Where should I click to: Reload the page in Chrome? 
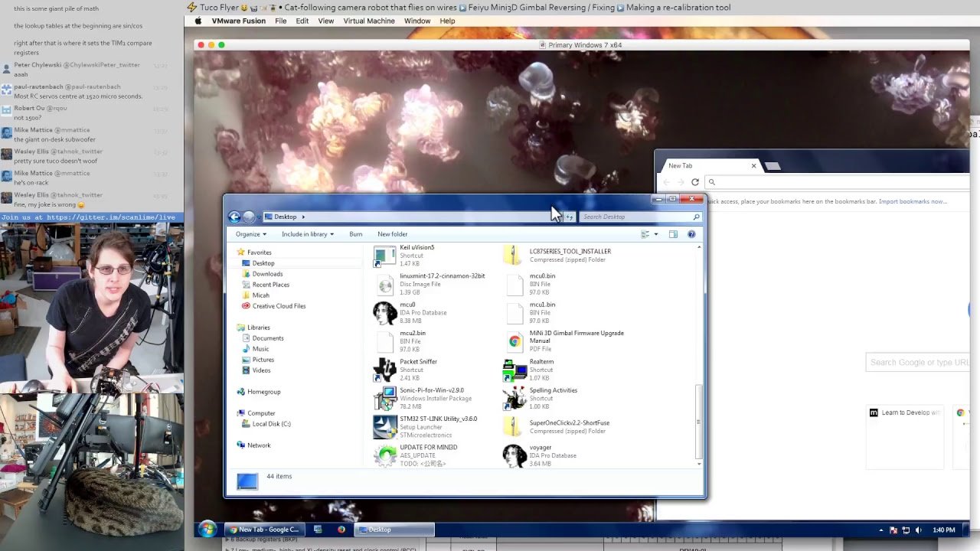pyautogui.click(x=695, y=182)
